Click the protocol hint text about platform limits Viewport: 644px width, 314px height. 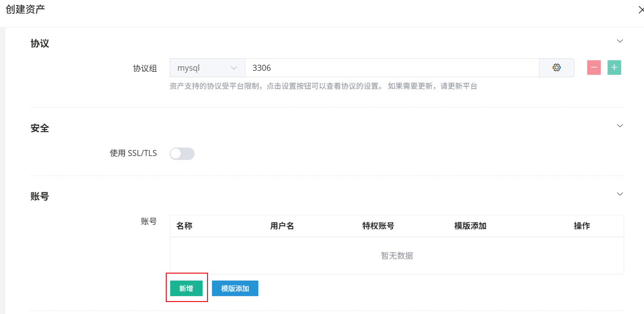click(322, 86)
